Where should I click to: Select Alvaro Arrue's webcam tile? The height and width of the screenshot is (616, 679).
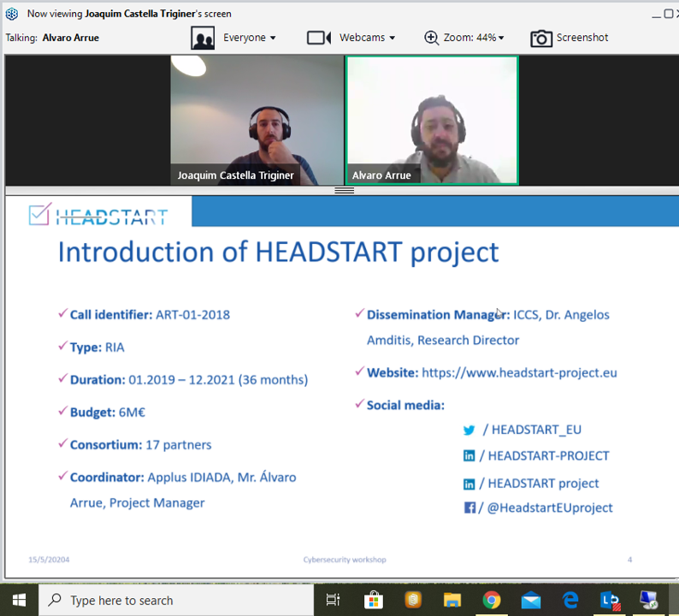[432, 120]
